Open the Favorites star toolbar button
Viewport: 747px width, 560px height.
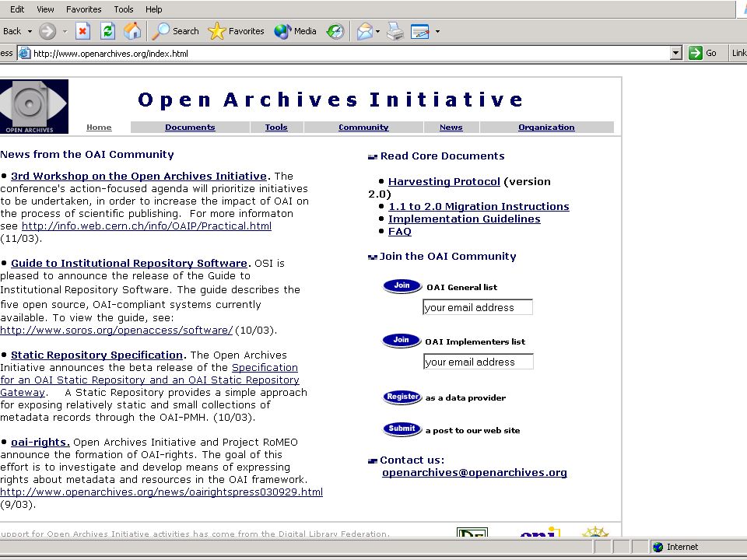pos(236,31)
